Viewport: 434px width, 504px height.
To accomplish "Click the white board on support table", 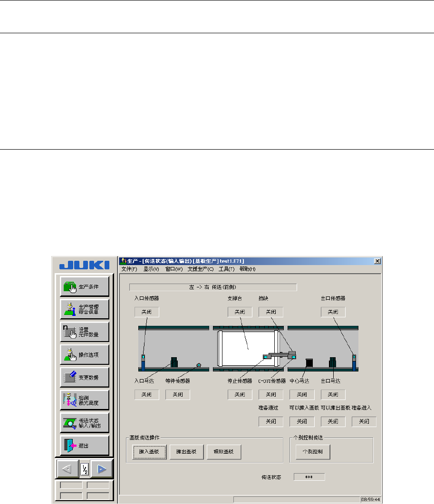I will [x=248, y=349].
